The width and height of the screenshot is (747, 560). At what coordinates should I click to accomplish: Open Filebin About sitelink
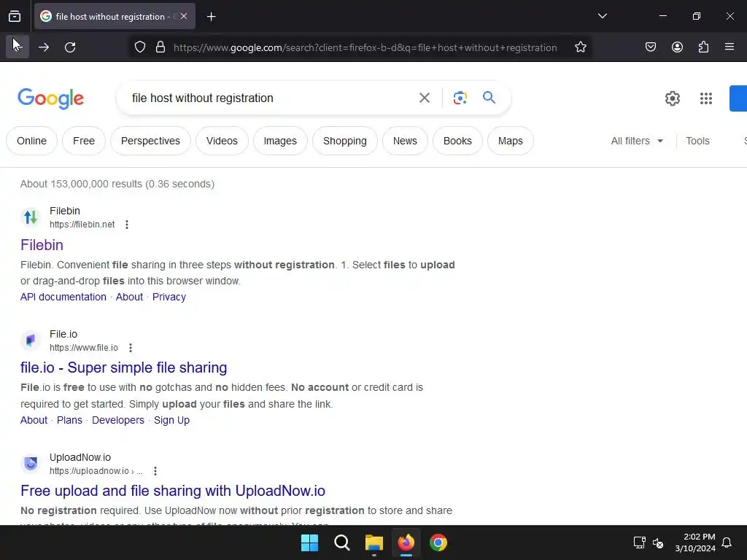[129, 297]
